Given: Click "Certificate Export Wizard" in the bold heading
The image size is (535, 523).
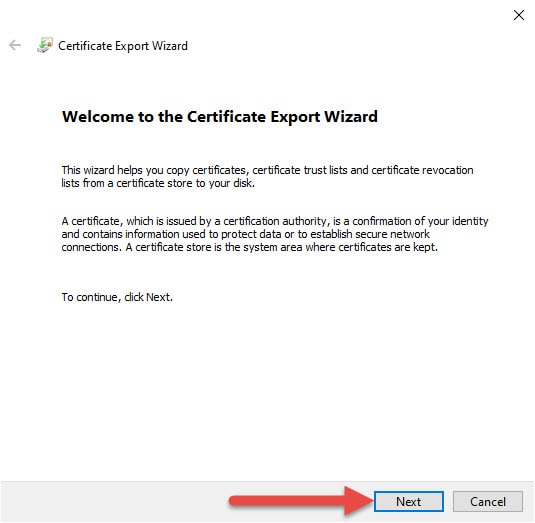Looking at the screenshot, I should (282, 117).
